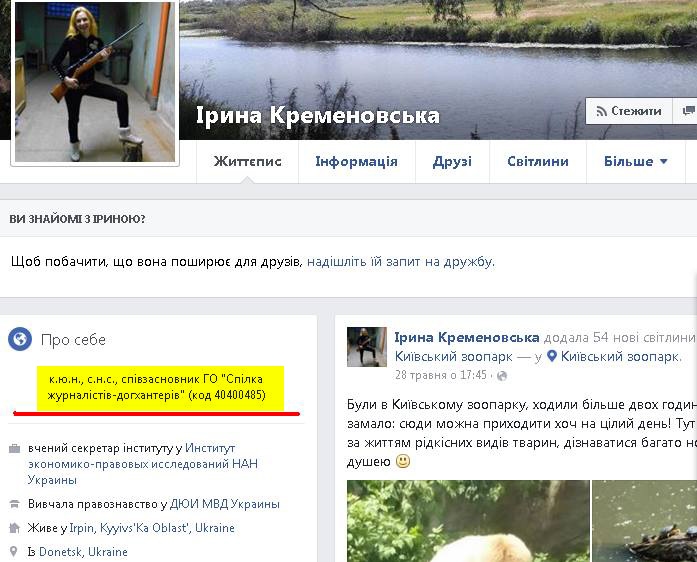The width and height of the screenshot is (697, 562).
Task: Click the home icon beside Живе у
Action: [15, 528]
